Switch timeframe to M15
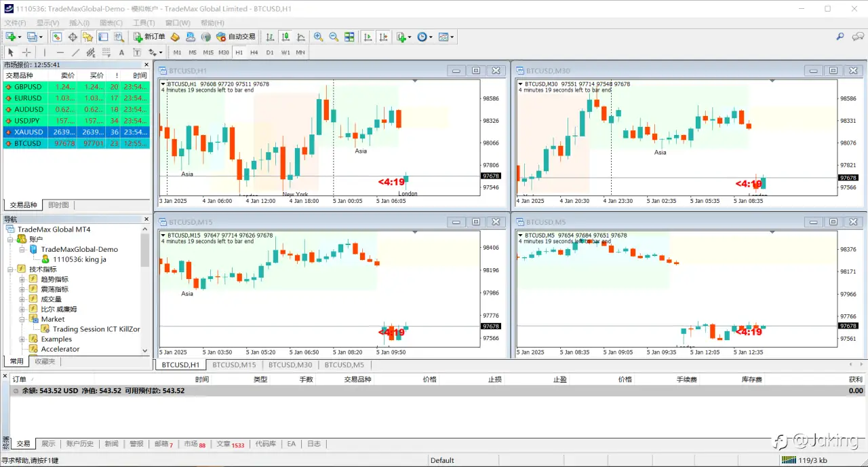 tap(208, 52)
